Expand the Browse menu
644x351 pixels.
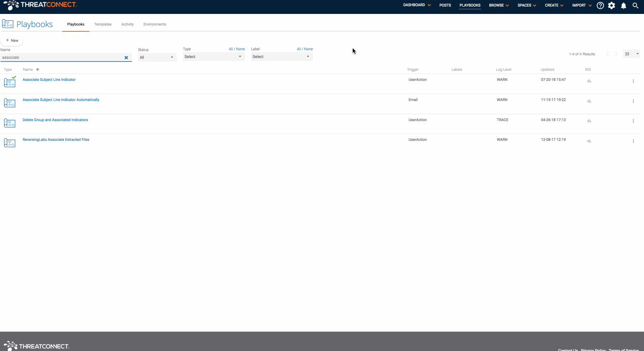(499, 5)
